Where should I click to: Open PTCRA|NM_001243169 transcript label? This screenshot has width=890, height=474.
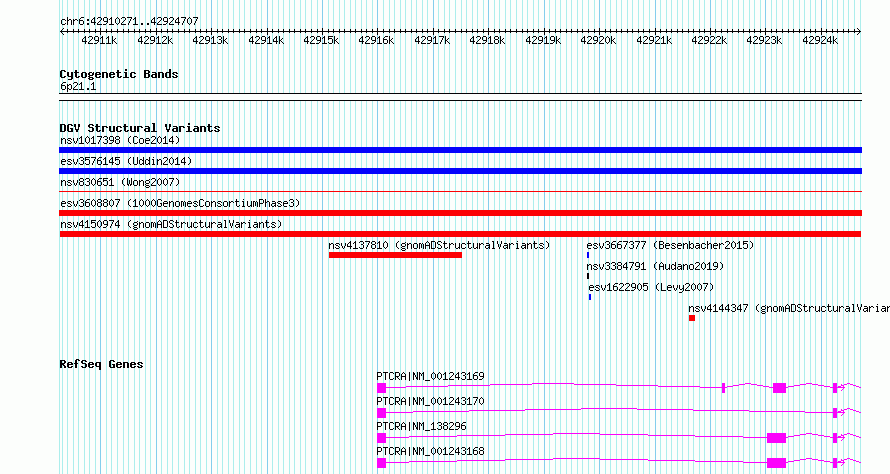tap(430, 376)
